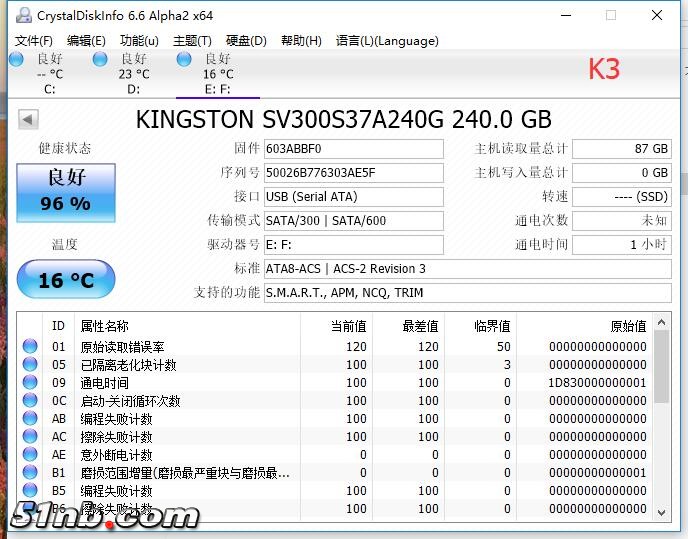This screenshot has width=688, height=539.
Task: Click the scroll down arrow of attribute list
Action: 660,511
